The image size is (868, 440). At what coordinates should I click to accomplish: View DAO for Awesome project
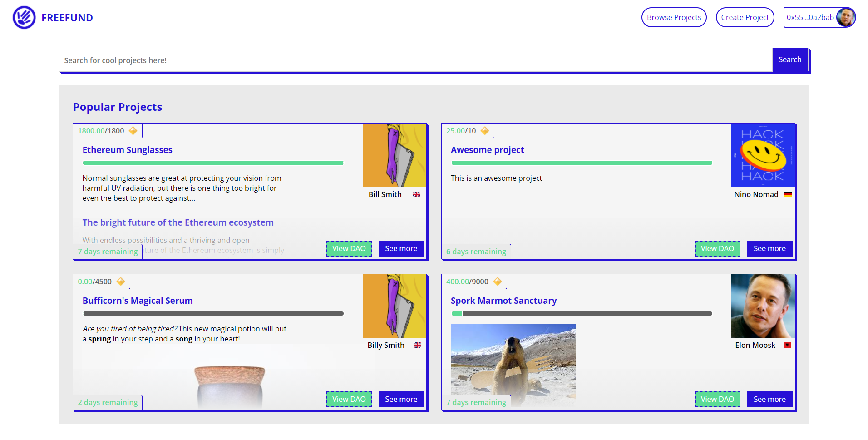click(x=717, y=248)
